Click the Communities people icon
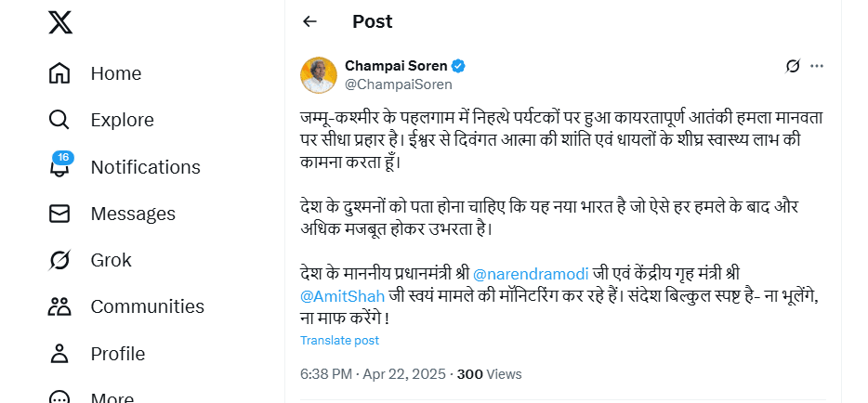 (59, 306)
